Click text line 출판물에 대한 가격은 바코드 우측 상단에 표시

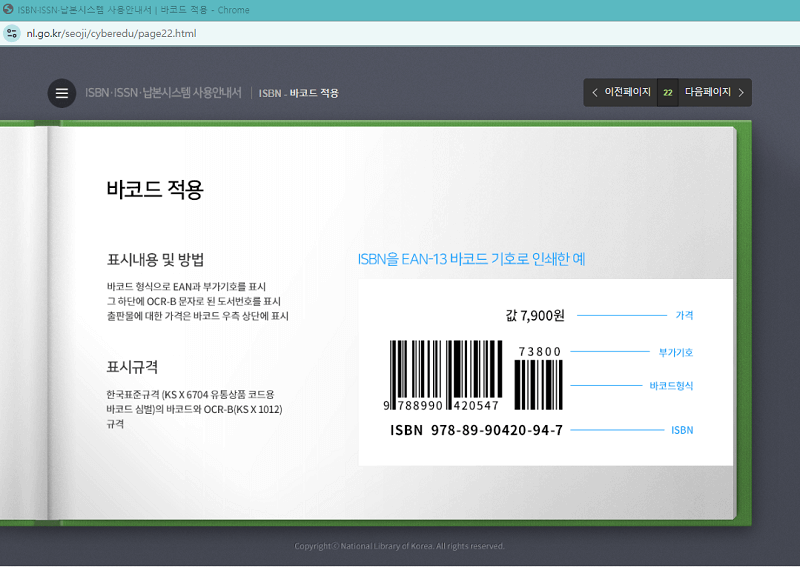pyautogui.click(x=197, y=316)
